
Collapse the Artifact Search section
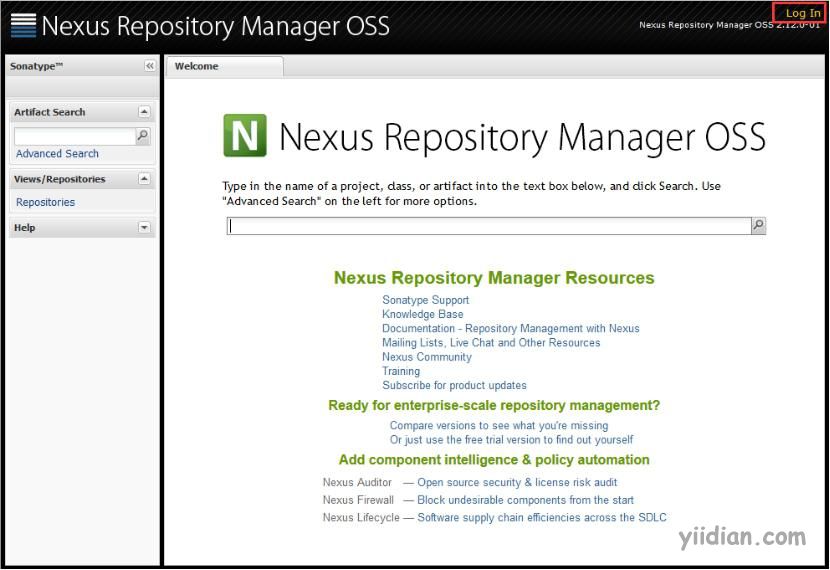click(144, 112)
